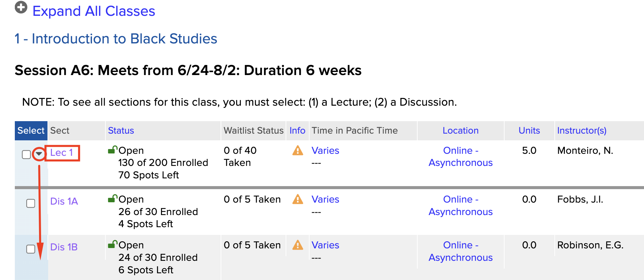Image resolution: width=644 pixels, height=280 pixels.
Task: Sort by the Status column header
Action: tap(121, 131)
